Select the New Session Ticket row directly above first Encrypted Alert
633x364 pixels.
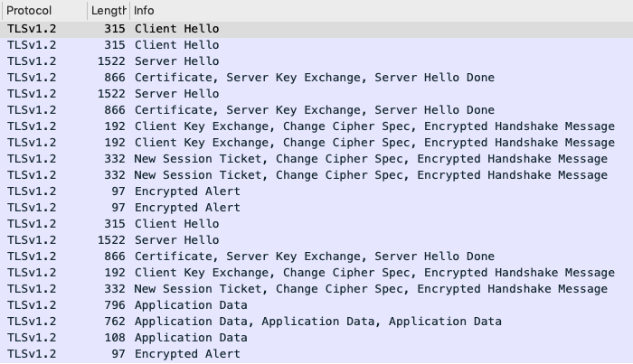[316, 175]
